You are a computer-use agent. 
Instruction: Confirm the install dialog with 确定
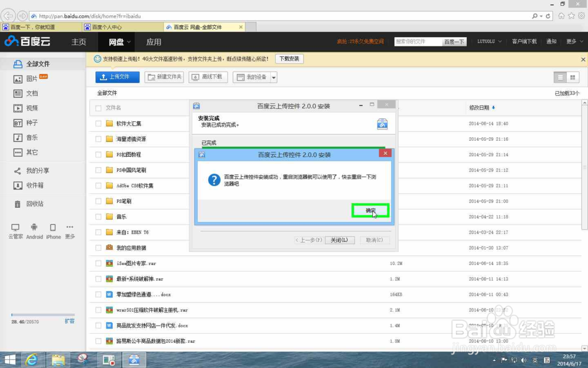click(370, 210)
